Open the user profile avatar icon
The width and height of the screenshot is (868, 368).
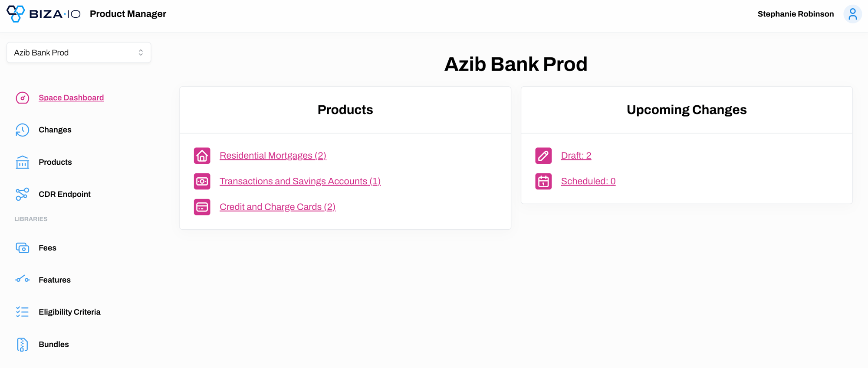pos(852,14)
